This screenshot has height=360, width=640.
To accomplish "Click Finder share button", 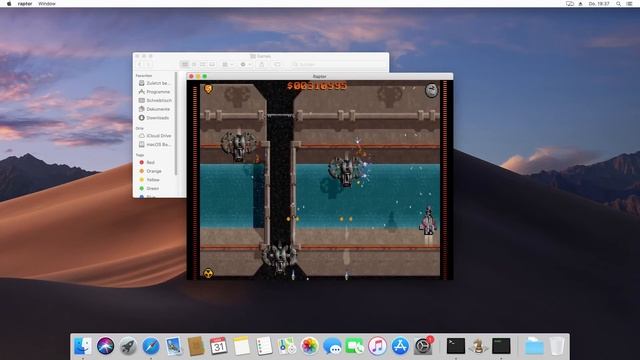I will (262, 64).
